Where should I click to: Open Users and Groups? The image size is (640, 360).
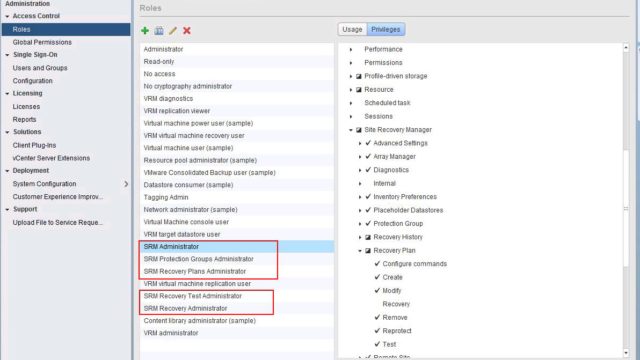pos(40,68)
